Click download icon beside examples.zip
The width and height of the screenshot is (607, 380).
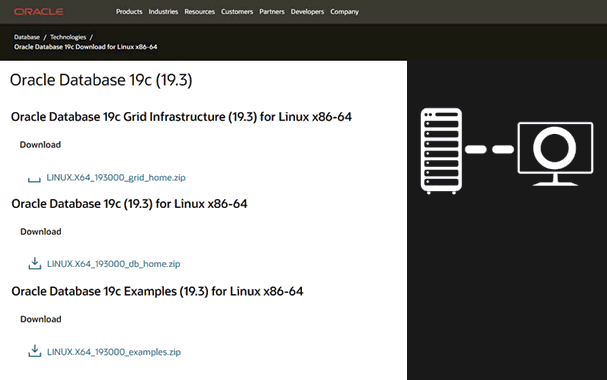(34, 351)
